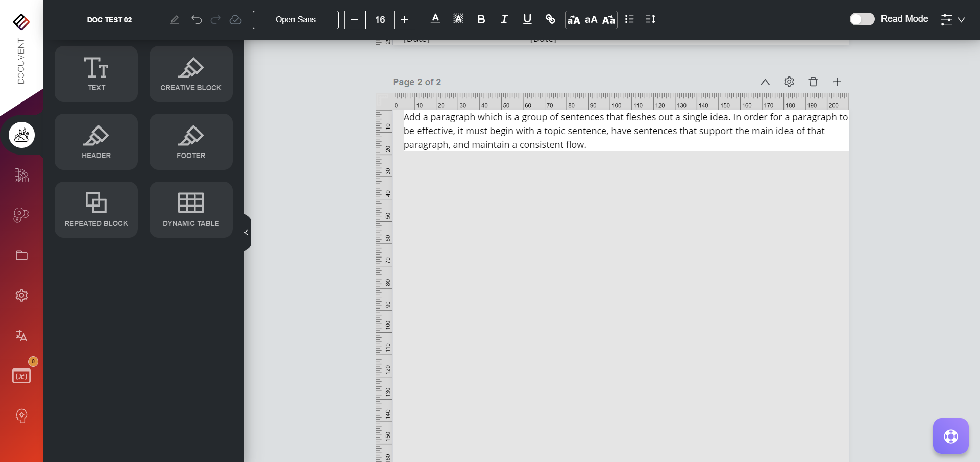The height and width of the screenshot is (462, 980).
Task: Open the brand colors palette sidebar icon
Action: (21, 175)
